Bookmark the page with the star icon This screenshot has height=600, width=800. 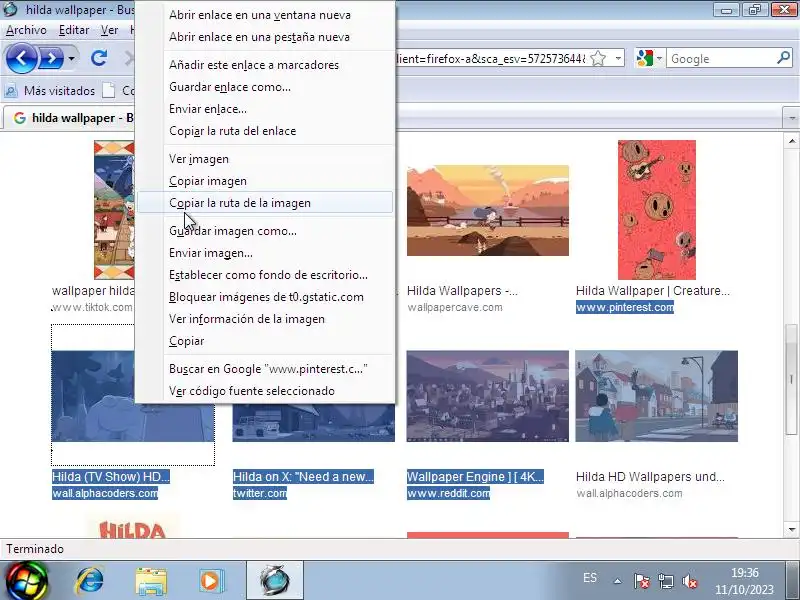click(598, 59)
